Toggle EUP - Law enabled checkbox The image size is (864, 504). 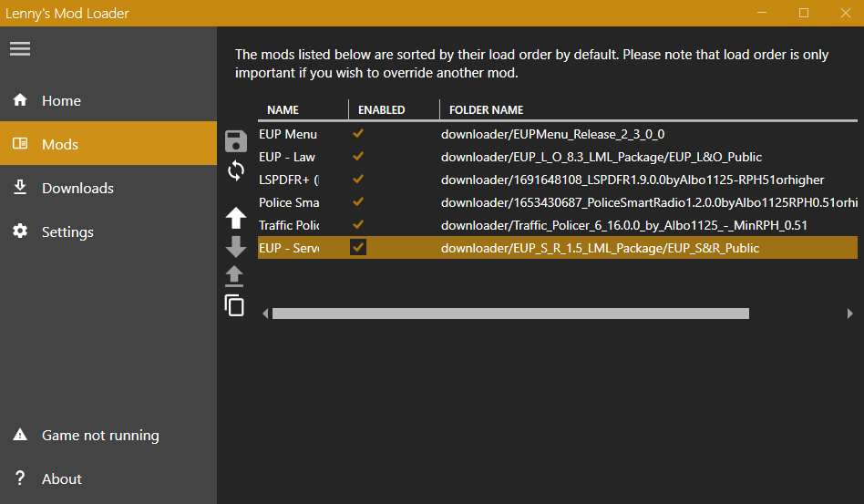[x=358, y=157]
